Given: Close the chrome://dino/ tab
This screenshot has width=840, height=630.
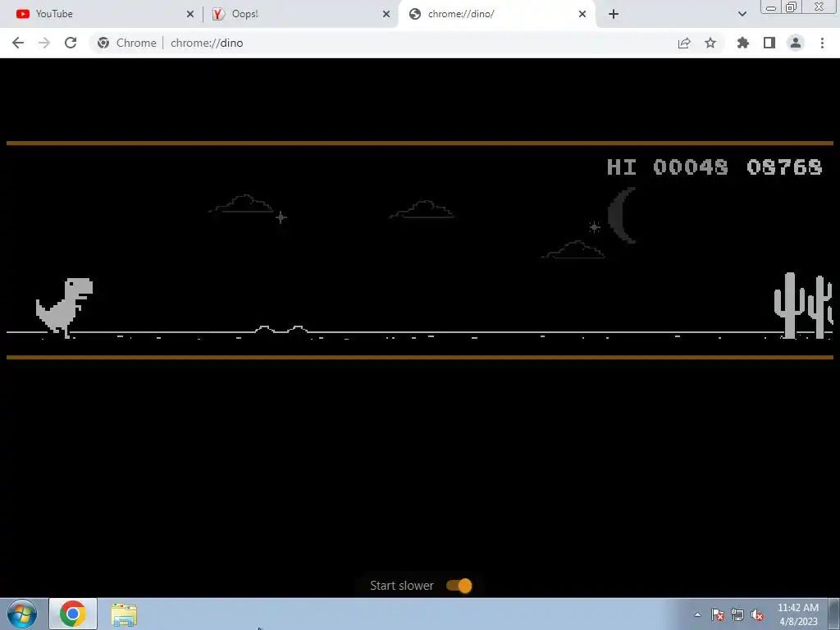Looking at the screenshot, I should click(x=582, y=15).
